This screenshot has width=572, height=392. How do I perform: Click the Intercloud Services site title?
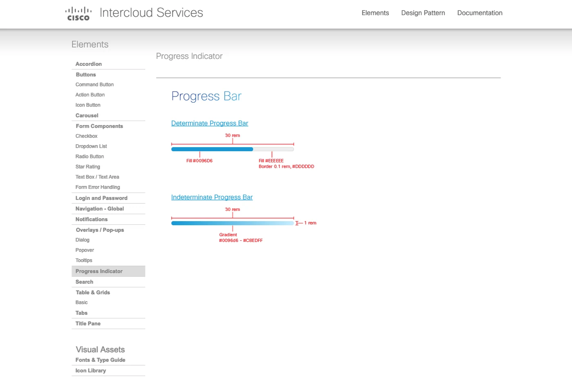coord(151,13)
